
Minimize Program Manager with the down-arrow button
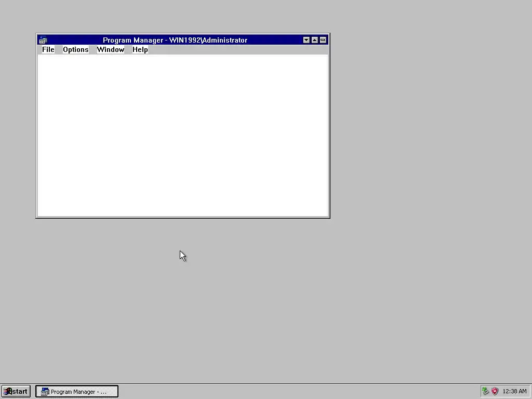point(307,40)
